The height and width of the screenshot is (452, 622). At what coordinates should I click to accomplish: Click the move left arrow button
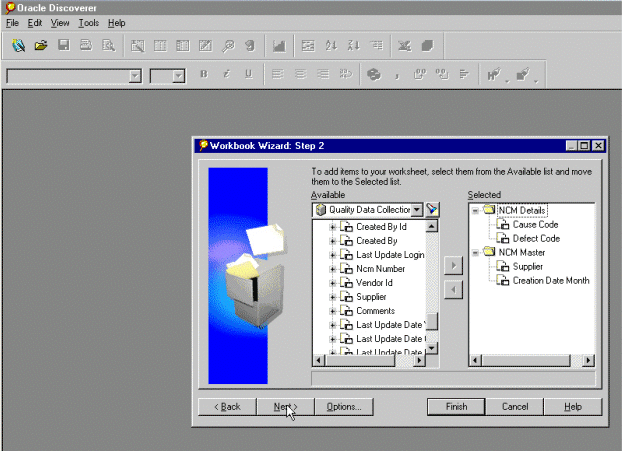453,290
